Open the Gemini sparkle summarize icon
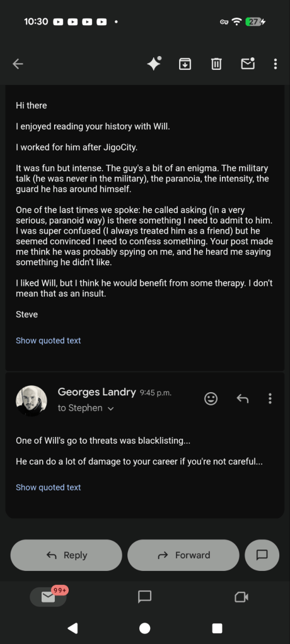 click(x=154, y=63)
